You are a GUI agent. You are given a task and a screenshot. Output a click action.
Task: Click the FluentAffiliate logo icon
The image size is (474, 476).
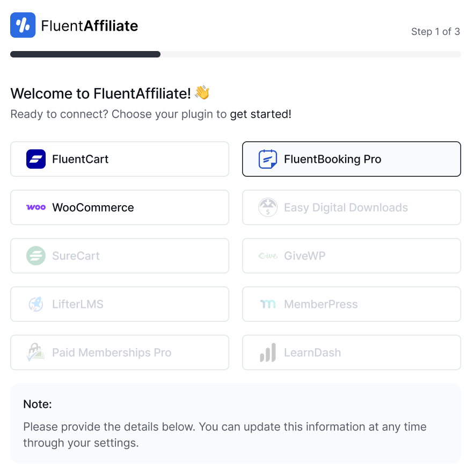pyautogui.click(x=23, y=25)
